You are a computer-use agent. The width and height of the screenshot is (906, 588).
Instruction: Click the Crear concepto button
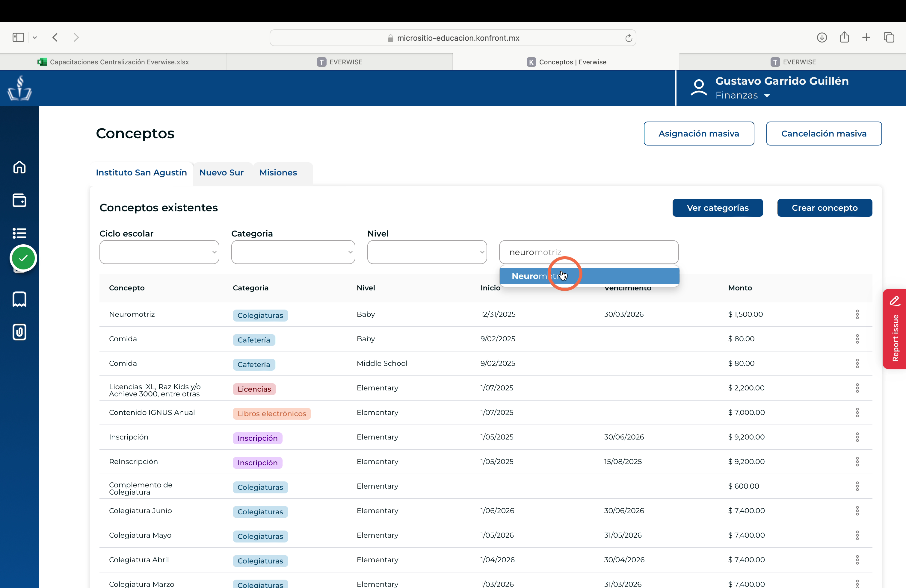pos(825,208)
